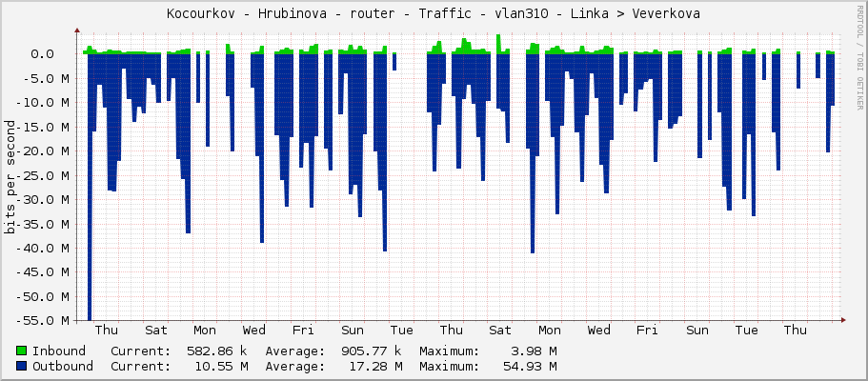The image size is (868, 381).
Task: Click the Inbound average value '905.77 k'
Action: click(371, 351)
